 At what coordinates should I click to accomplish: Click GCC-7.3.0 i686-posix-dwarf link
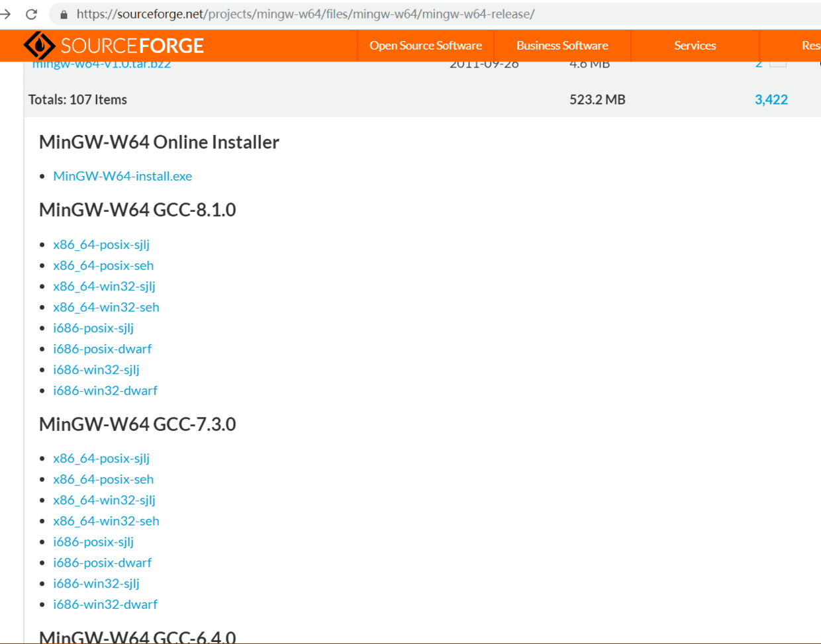coord(102,563)
